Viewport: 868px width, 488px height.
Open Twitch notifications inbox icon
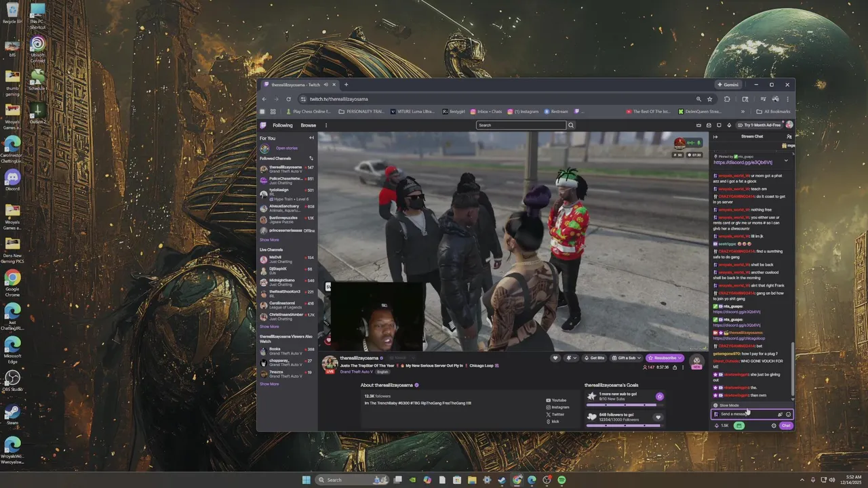(709, 125)
